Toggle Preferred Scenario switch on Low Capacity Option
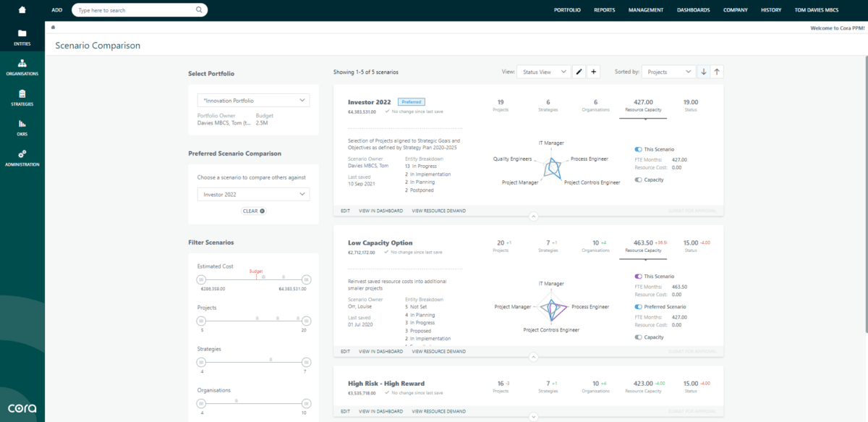Image resolution: width=868 pixels, height=422 pixels. 639,307
